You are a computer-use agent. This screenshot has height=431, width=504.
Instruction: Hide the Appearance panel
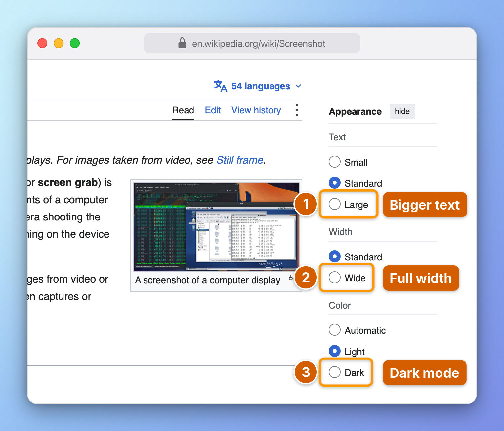[x=402, y=111]
